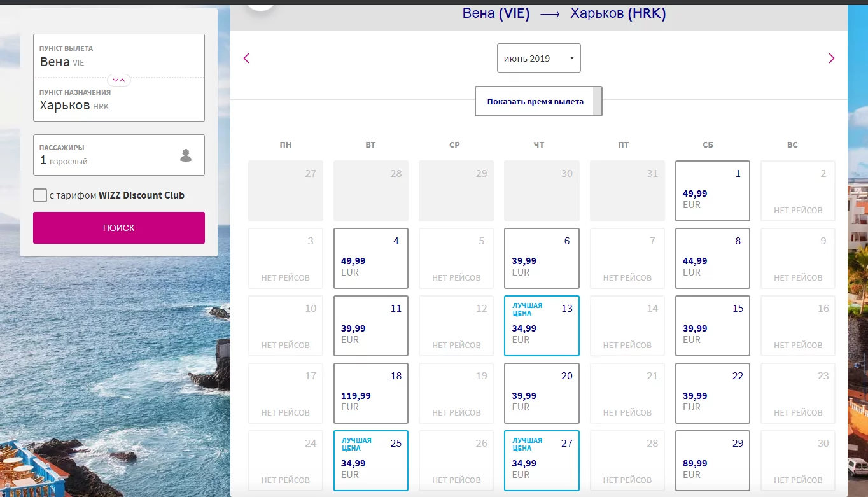
Task: Select best-price June 27 fare
Action: coord(542,461)
